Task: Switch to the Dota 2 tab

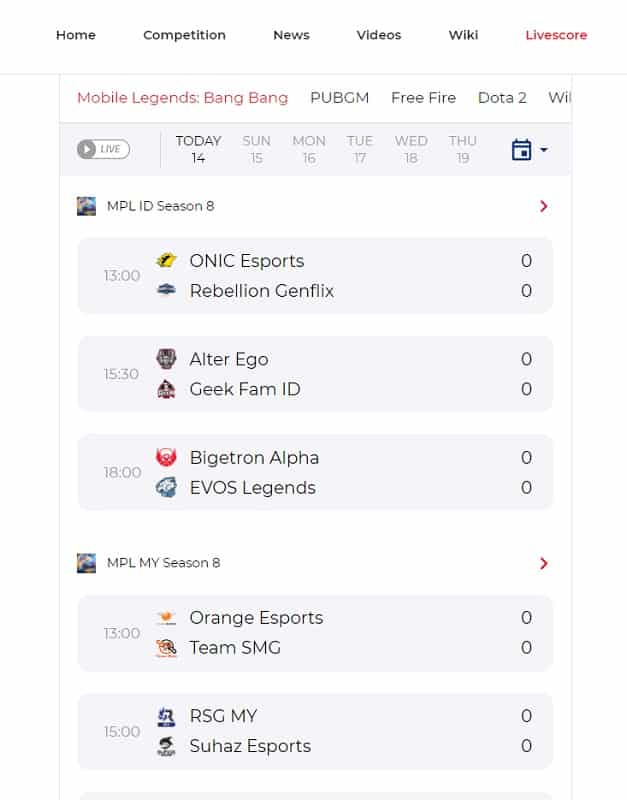Action: 502,97
